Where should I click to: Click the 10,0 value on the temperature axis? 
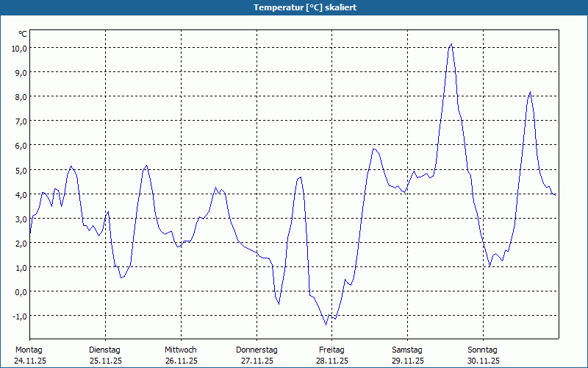(19, 48)
